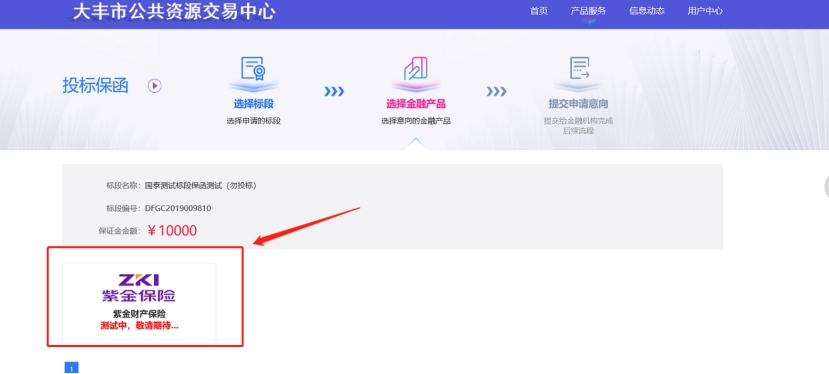The image size is (829, 374).
Task: Click the deposit amount ¥10000
Action: click(172, 231)
